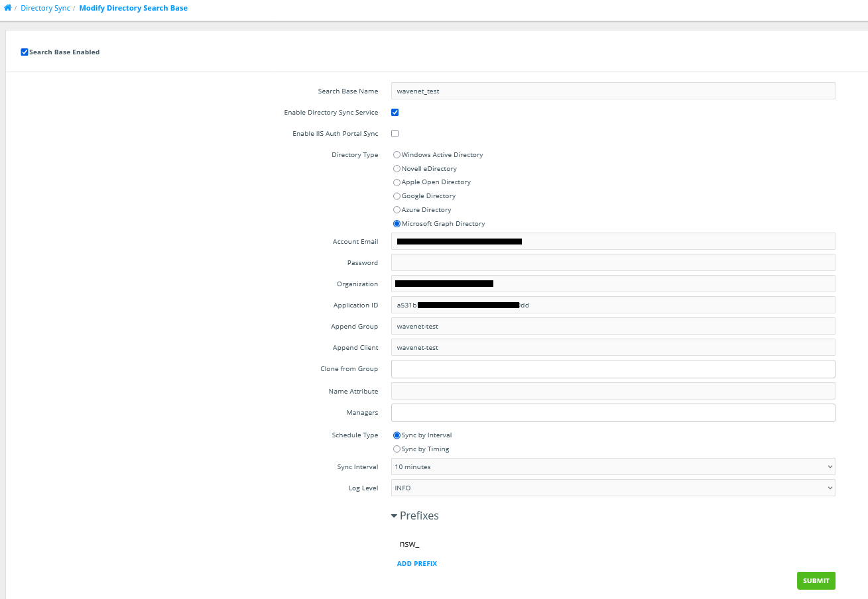Pick Google Directory as directory type
Image resolution: width=868 pixels, height=599 pixels.
click(397, 196)
